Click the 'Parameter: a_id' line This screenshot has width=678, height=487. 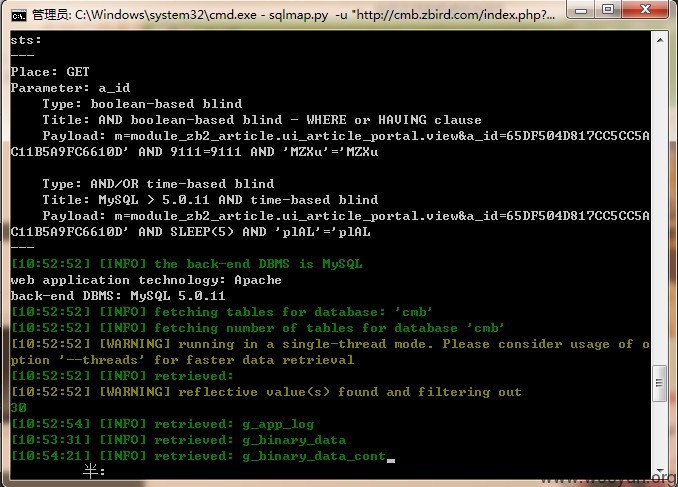point(70,88)
